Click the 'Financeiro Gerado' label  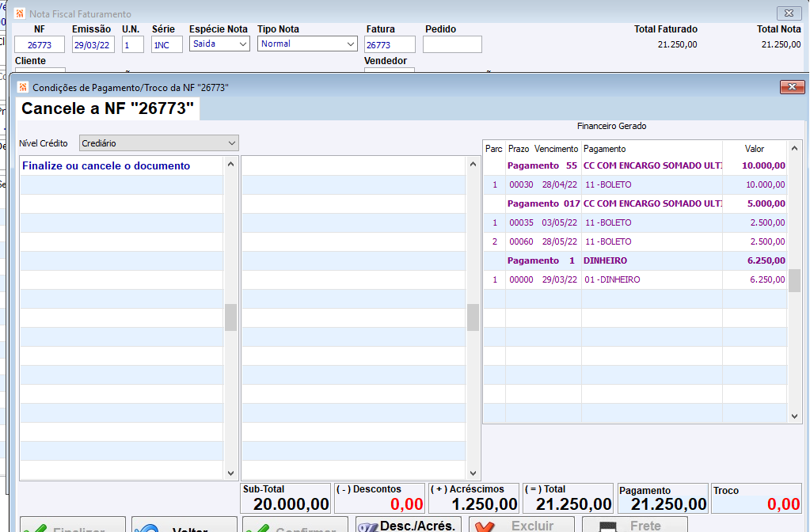[x=611, y=126]
